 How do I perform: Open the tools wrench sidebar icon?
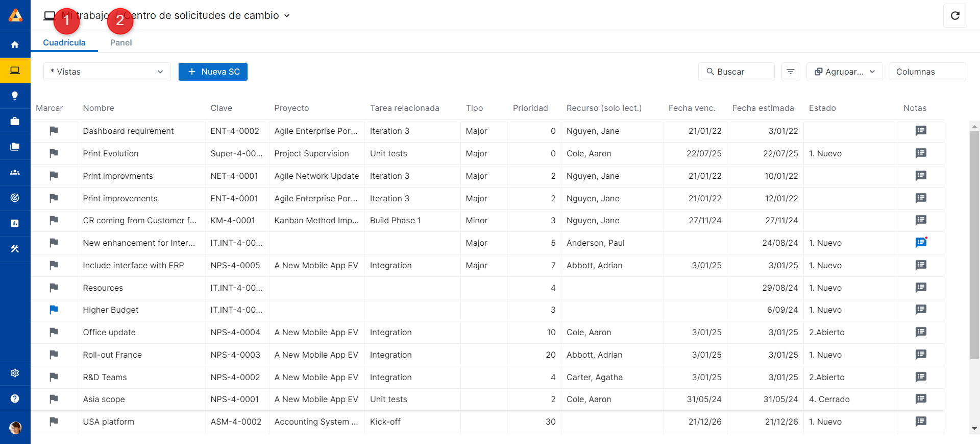click(15, 249)
